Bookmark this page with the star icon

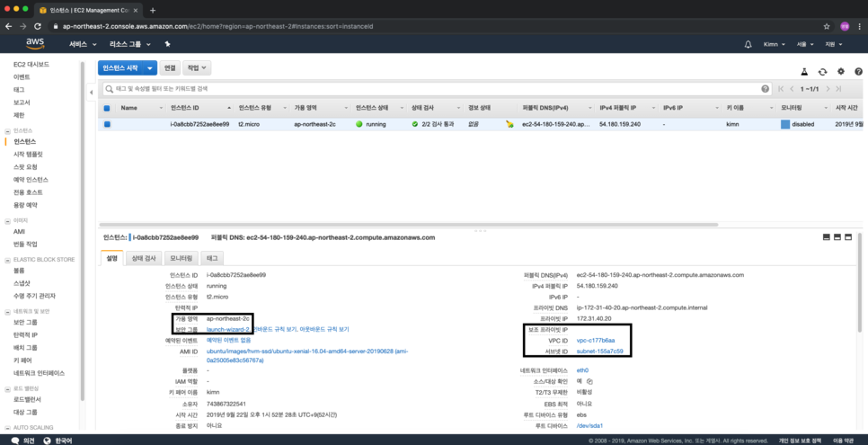(x=827, y=26)
